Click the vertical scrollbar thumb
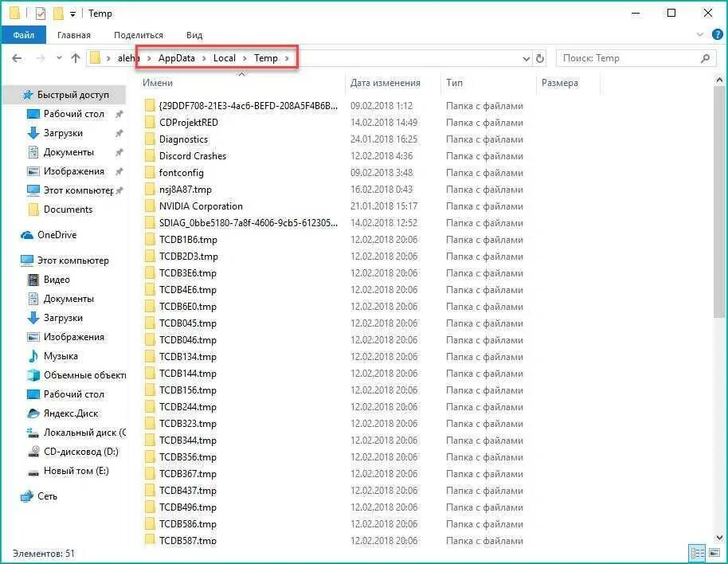Image resolution: width=728 pixels, height=564 pixels. point(719,202)
